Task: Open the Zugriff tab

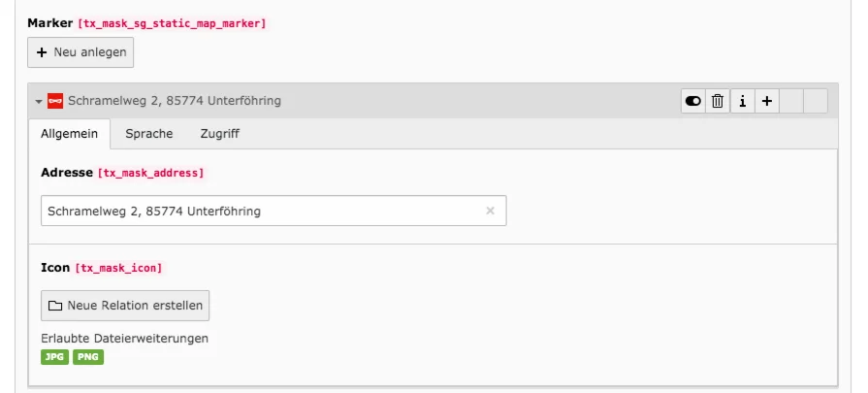Action: click(219, 134)
